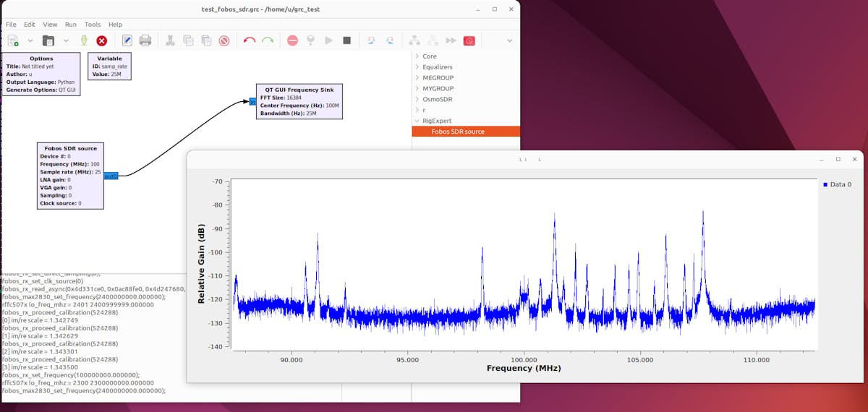Expand the Equalizers category

coord(417,67)
